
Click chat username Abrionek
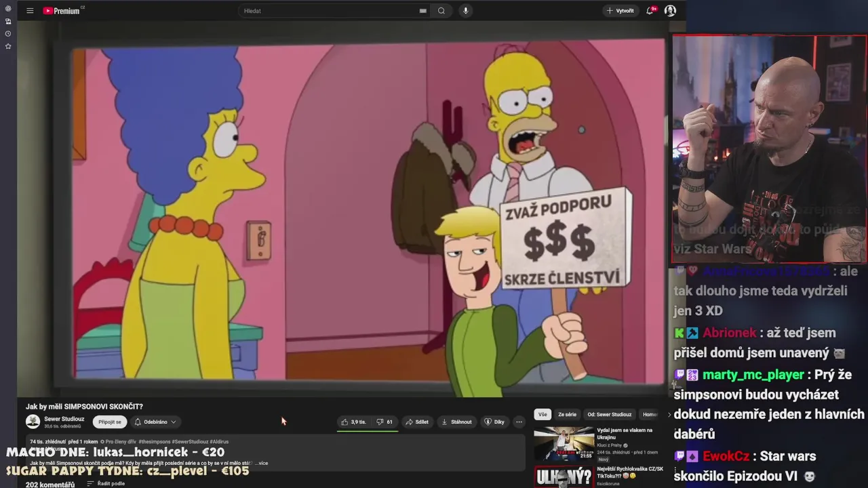729,333
